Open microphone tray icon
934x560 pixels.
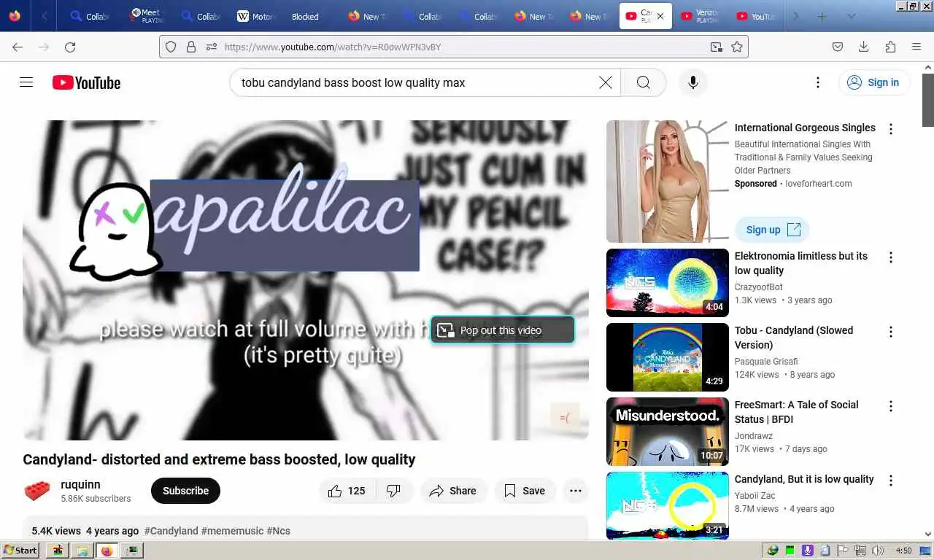807,551
